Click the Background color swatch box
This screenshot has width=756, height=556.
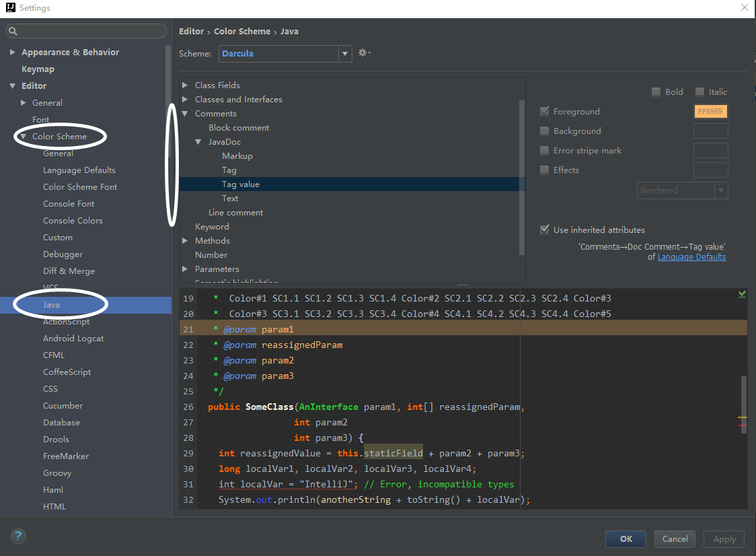[x=711, y=131]
